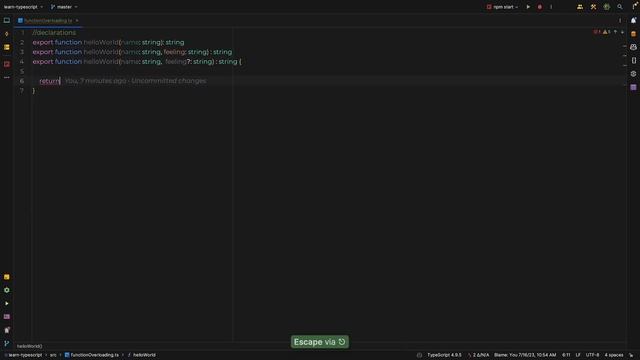Screen dimensions: 640x360
Task: Click the //declarations comment on line 1
Action: [x=54, y=33]
